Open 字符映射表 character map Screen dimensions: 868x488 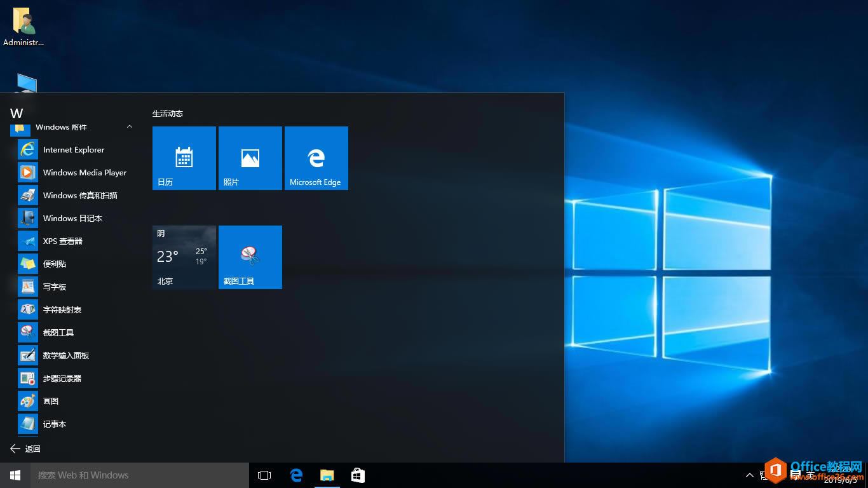[74, 310]
